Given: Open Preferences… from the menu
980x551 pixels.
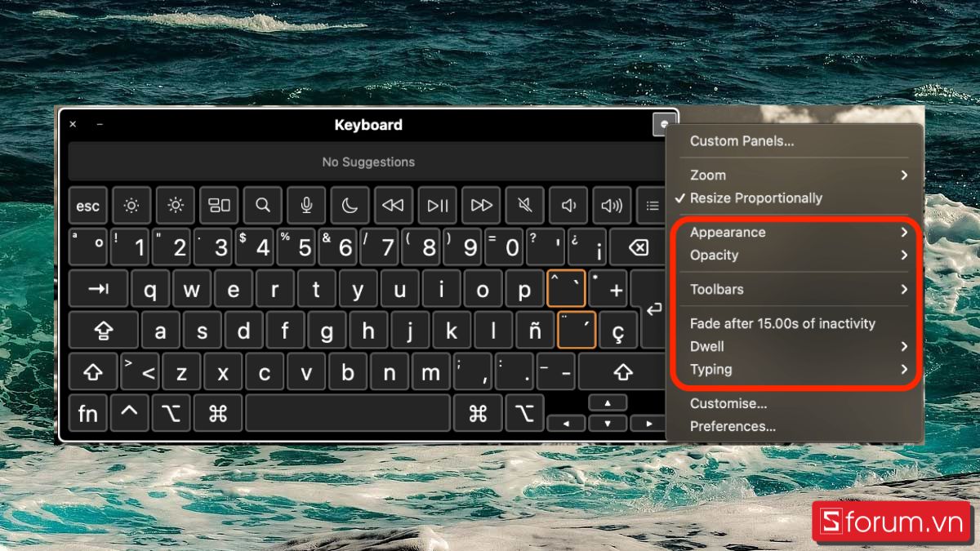Looking at the screenshot, I should 794,427.
